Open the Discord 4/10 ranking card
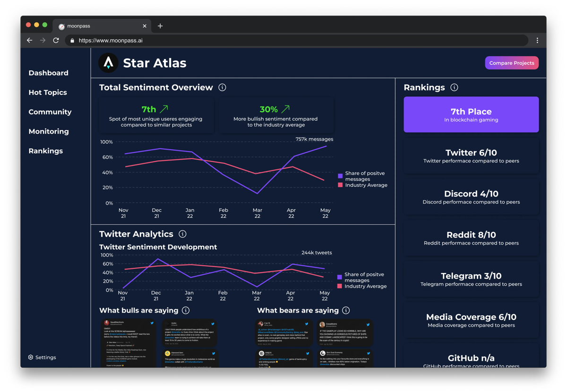The height and width of the screenshot is (392, 567). tap(471, 197)
